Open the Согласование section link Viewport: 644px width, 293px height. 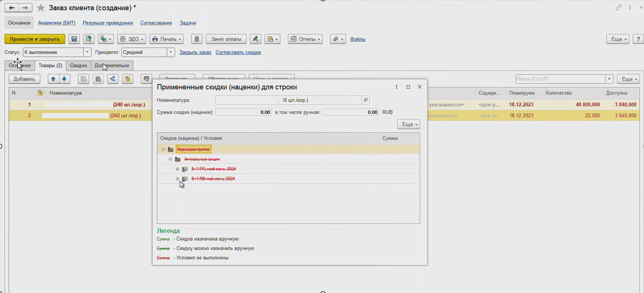[156, 23]
